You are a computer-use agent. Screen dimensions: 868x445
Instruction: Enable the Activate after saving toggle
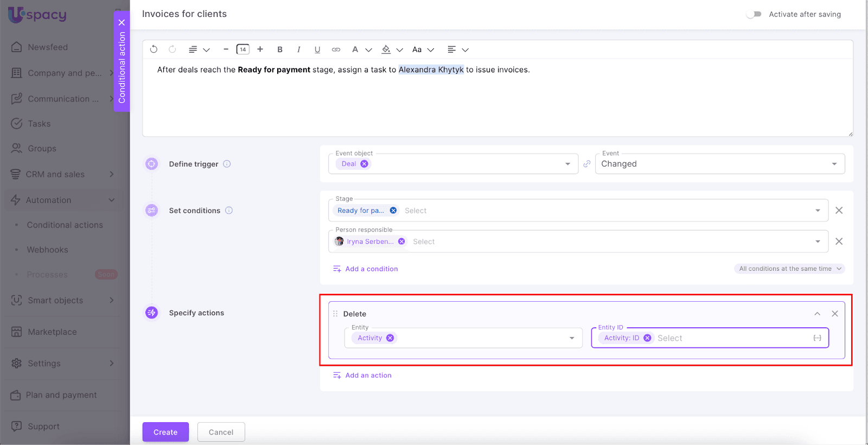pos(754,14)
